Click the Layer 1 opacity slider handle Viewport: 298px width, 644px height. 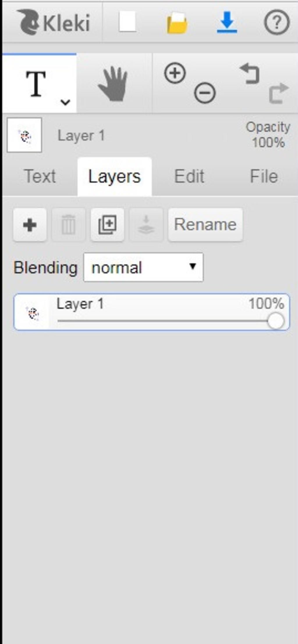click(275, 321)
